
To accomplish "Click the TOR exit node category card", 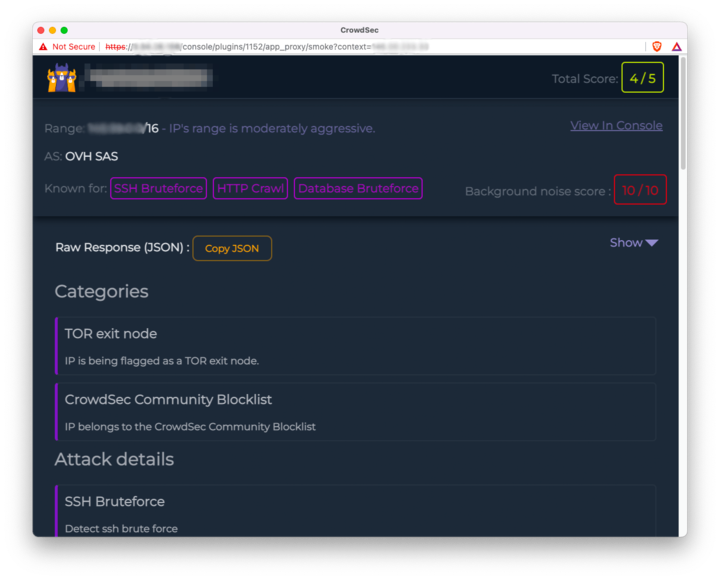I will (355, 346).
